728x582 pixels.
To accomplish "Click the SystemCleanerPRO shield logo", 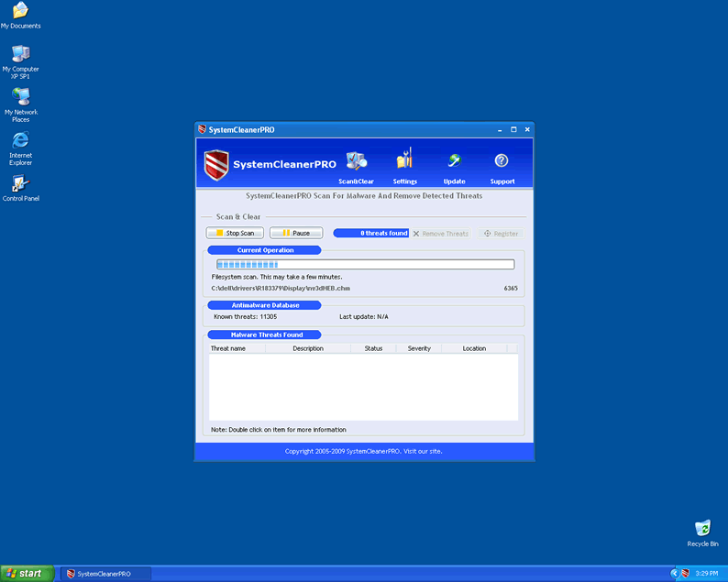I will click(215, 165).
